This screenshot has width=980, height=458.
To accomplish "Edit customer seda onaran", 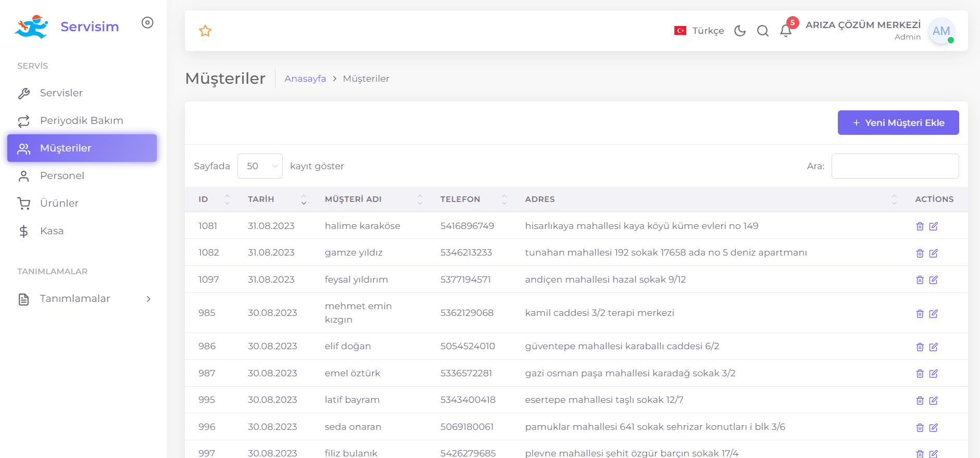I will coord(934,428).
